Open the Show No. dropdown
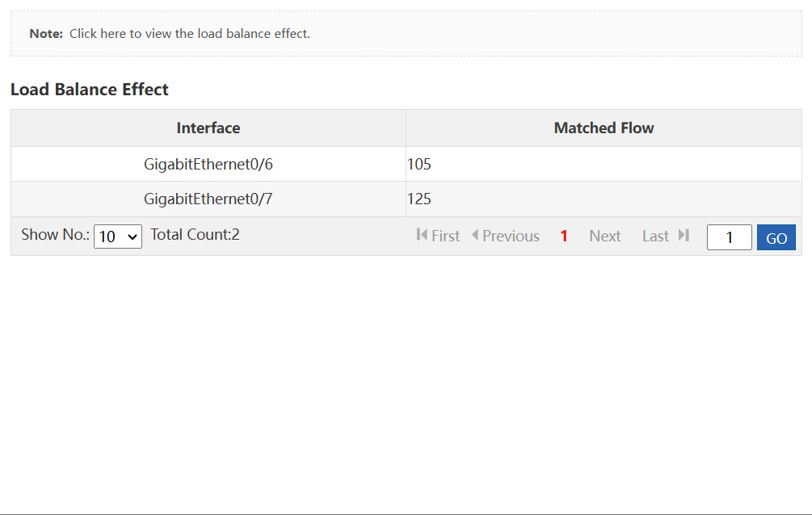Screen dimensions: 812x515 (117, 237)
